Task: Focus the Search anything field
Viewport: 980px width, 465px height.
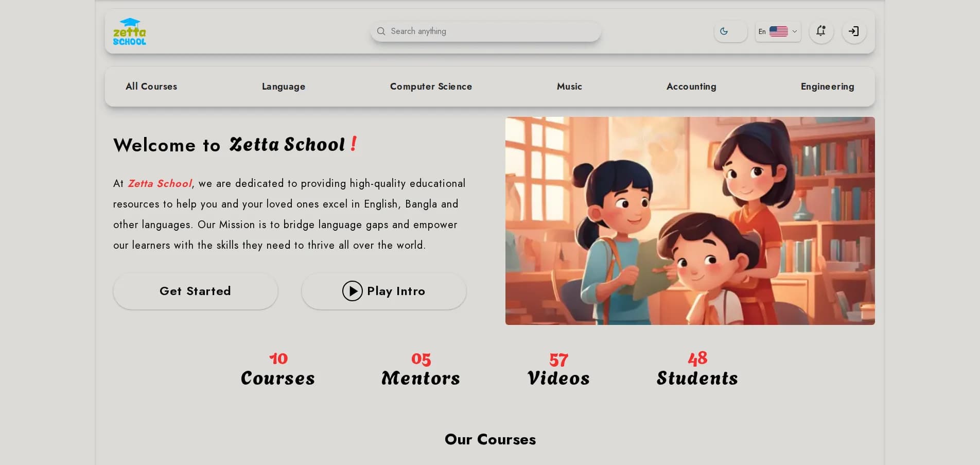Action: click(486, 31)
